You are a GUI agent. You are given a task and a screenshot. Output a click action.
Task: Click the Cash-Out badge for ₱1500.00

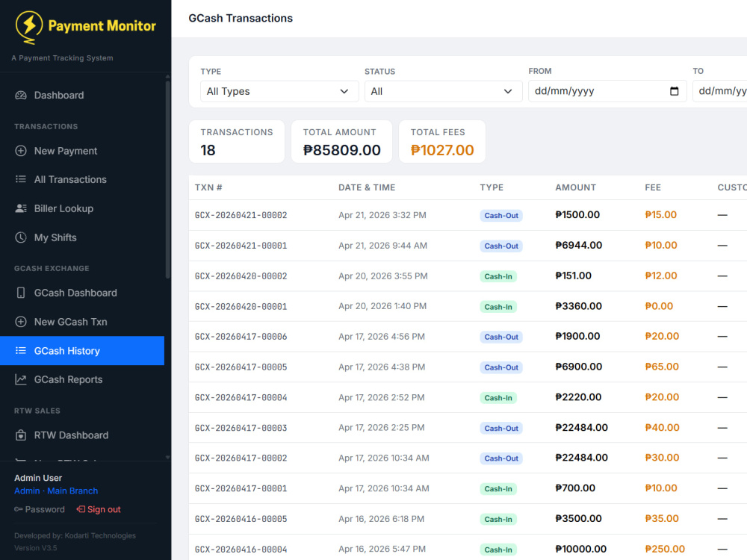pyautogui.click(x=501, y=215)
